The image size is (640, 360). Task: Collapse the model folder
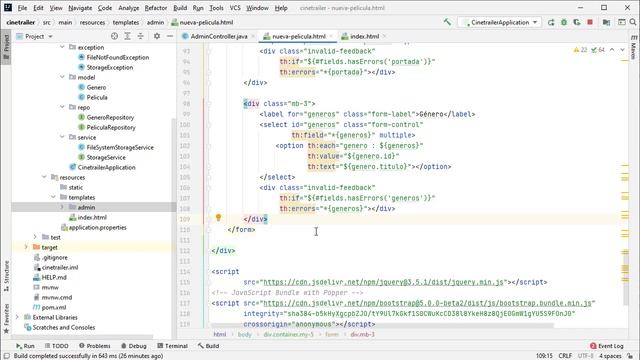[x=62, y=77]
